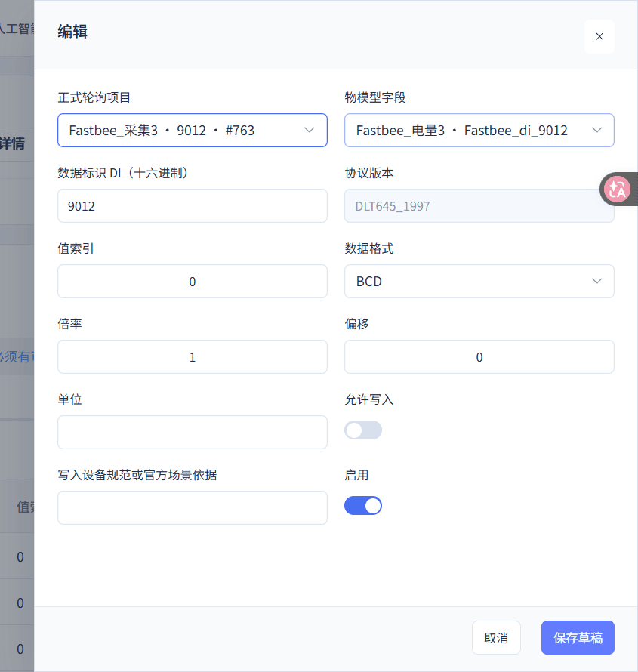Open the 数据格式 BCD dropdown
The width and height of the screenshot is (638, 672).
[x=479, y=281]
